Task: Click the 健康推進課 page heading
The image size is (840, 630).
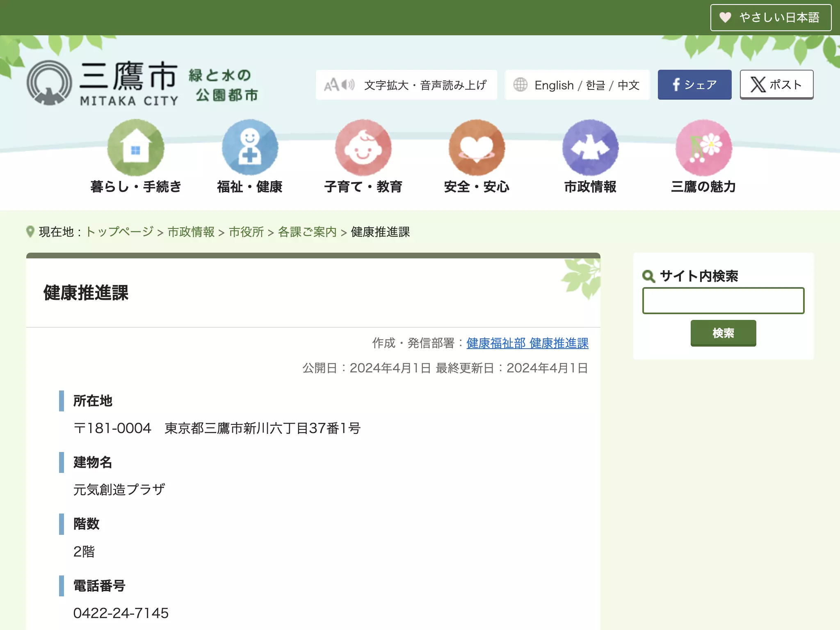Action: point(86,292)
